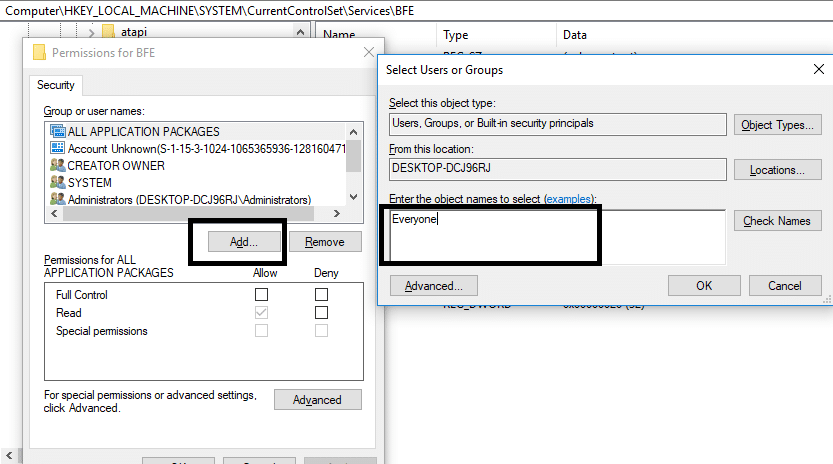Cancel the Select Users or Groups dialog
This screenshot has width=833, height=464.
pos(785,286)
